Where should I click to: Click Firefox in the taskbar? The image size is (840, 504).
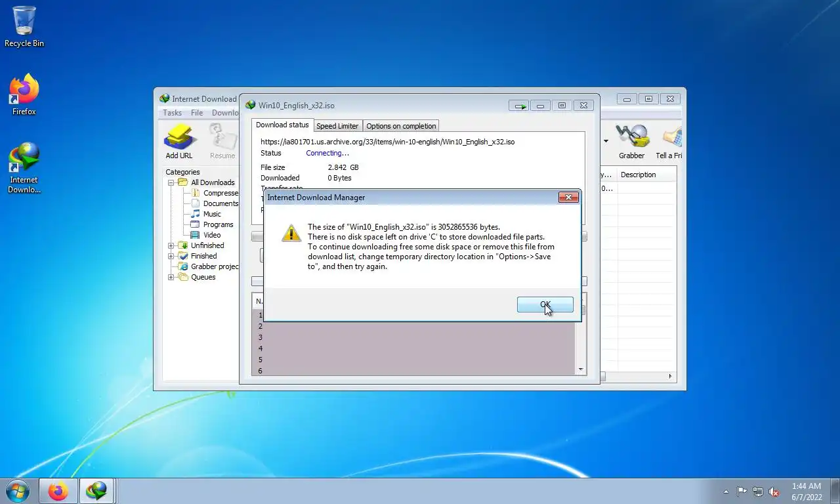(x=58, y=491)
